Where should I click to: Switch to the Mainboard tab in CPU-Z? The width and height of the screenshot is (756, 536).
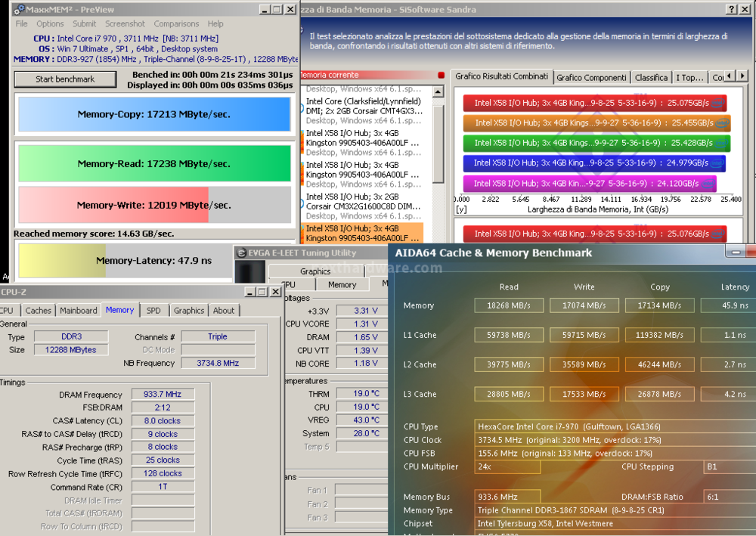click(x=79, y=311)
